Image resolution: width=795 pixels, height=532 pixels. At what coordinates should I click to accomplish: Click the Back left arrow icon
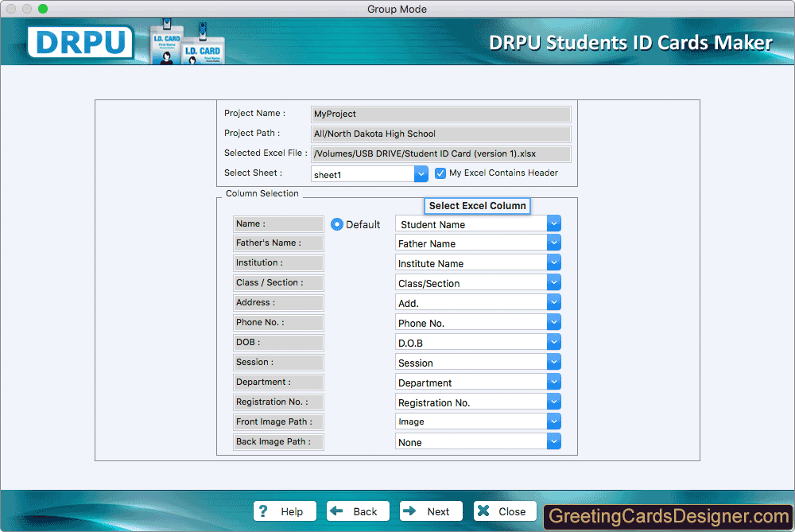(336, 511)
